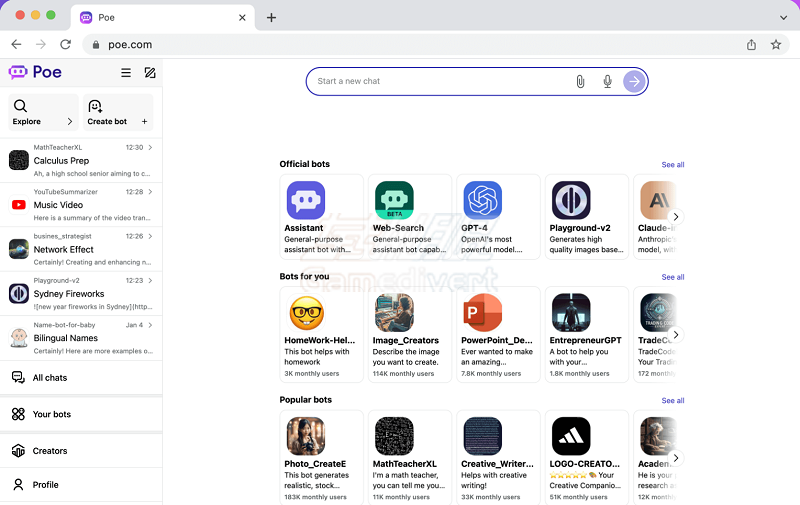Click the new chat compose icon

coord(150,73)
